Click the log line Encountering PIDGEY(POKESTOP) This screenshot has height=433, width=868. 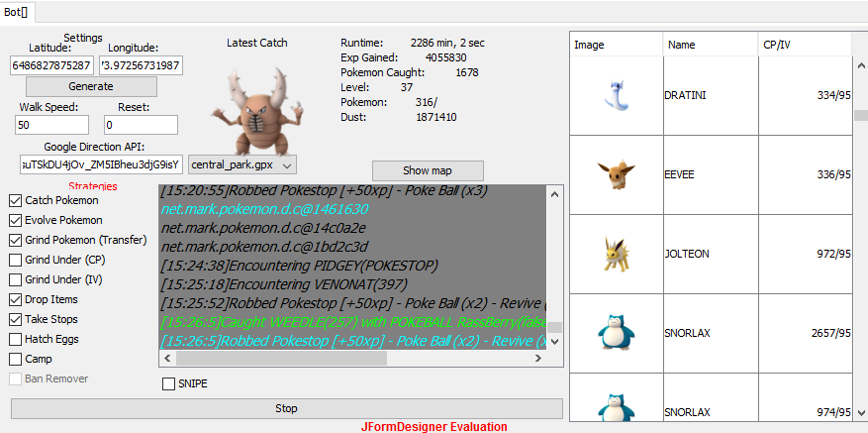click(300, 266)
